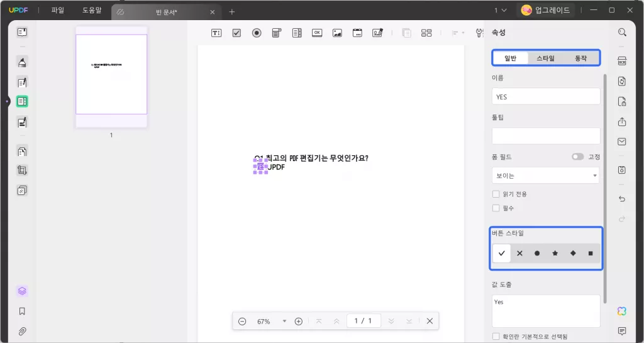The width and height of the screenshot is (644, 343).
Task: Select the 빈 문서 document tab
Action: 166,13
